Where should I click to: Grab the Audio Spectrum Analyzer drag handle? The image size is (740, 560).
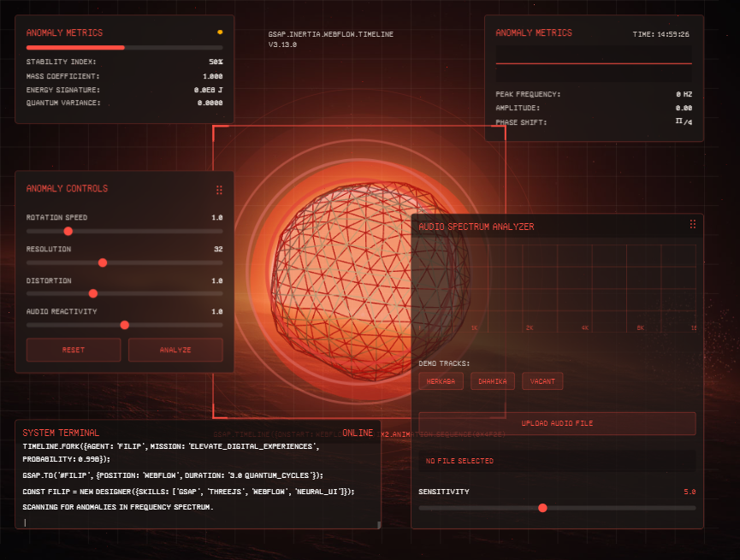pos(693,224)
